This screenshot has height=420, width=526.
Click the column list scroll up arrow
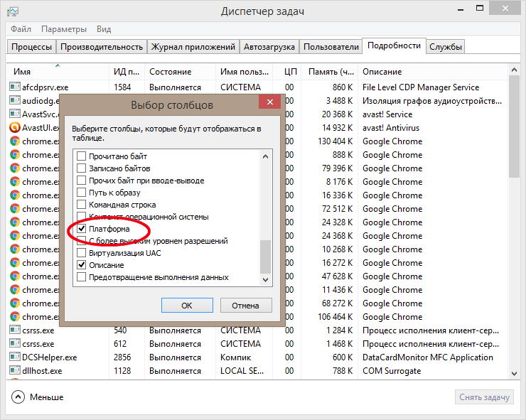(x=265, y=156)
